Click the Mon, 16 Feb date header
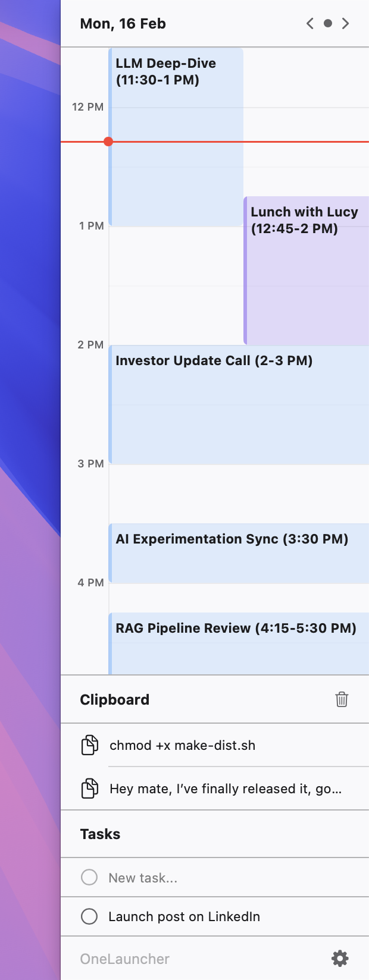The height and width of the screenshot is (980, 369). pyautogui.click(x=123, y=24)
